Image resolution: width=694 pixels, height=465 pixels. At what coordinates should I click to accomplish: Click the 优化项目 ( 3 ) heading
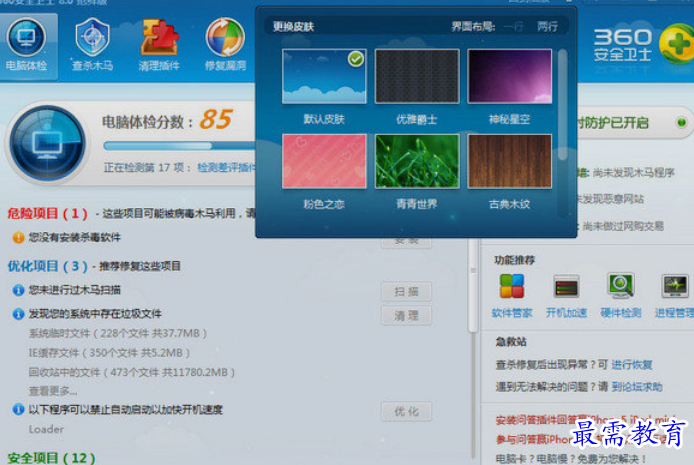(47, 266)
